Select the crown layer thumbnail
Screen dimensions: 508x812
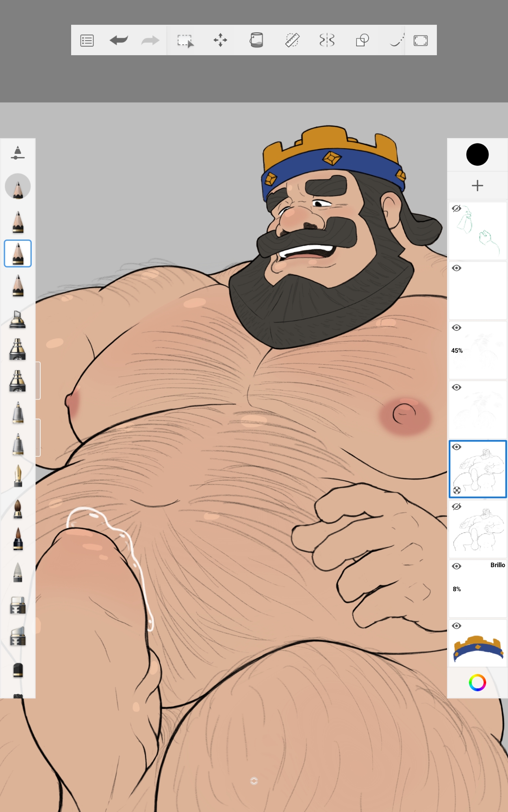tap(478, 646)
